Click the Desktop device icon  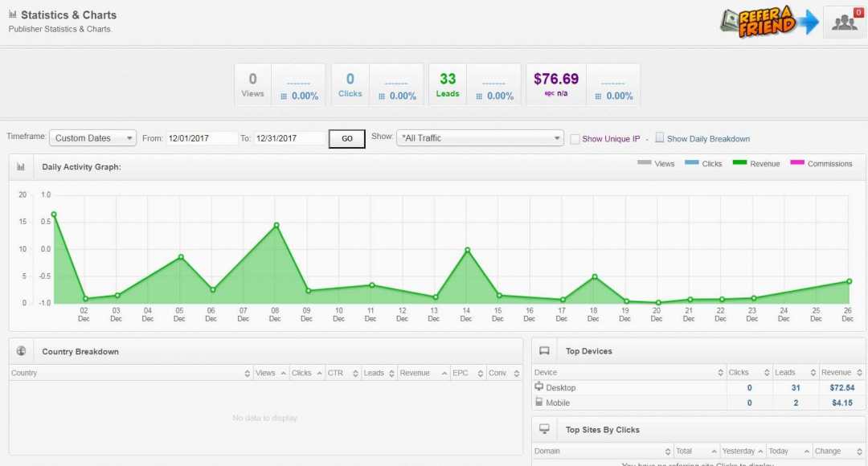click(539, 387)
